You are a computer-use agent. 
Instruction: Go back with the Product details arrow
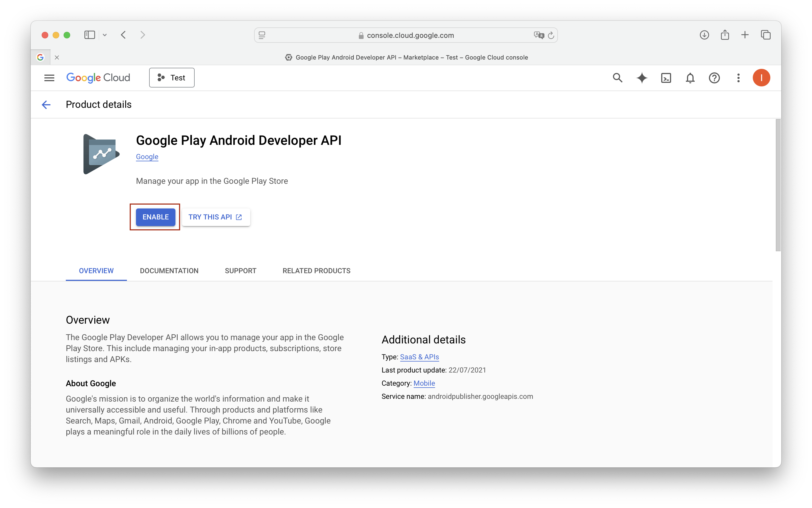tap(46, 105)
